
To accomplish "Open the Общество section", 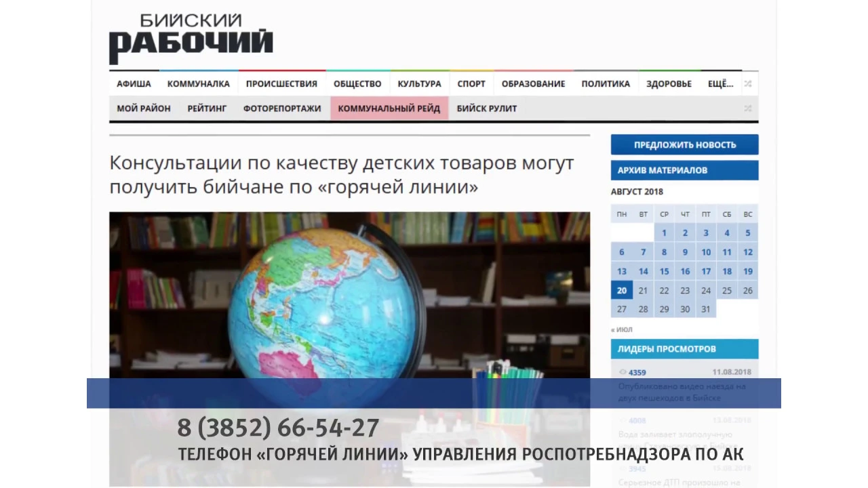I will point(357,84).
